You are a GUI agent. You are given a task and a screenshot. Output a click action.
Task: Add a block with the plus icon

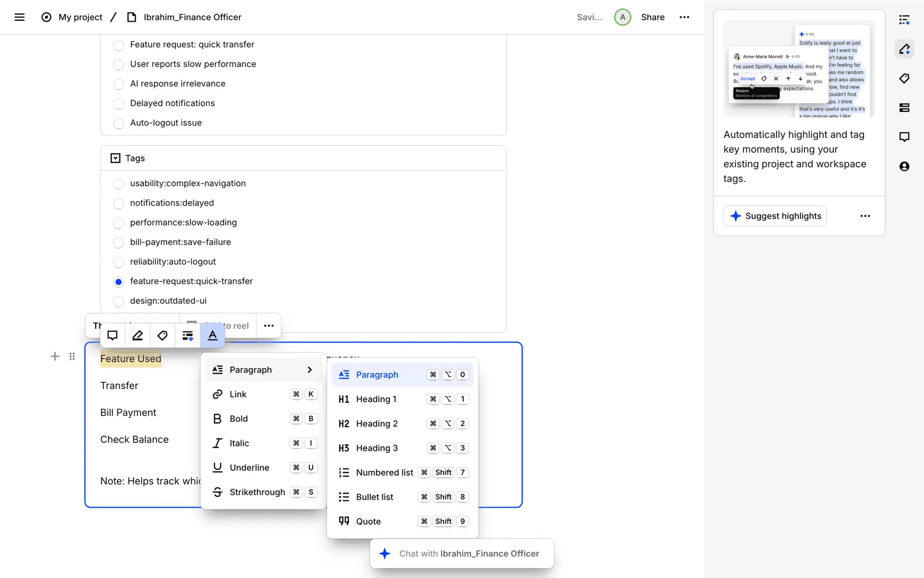point(55,356)
